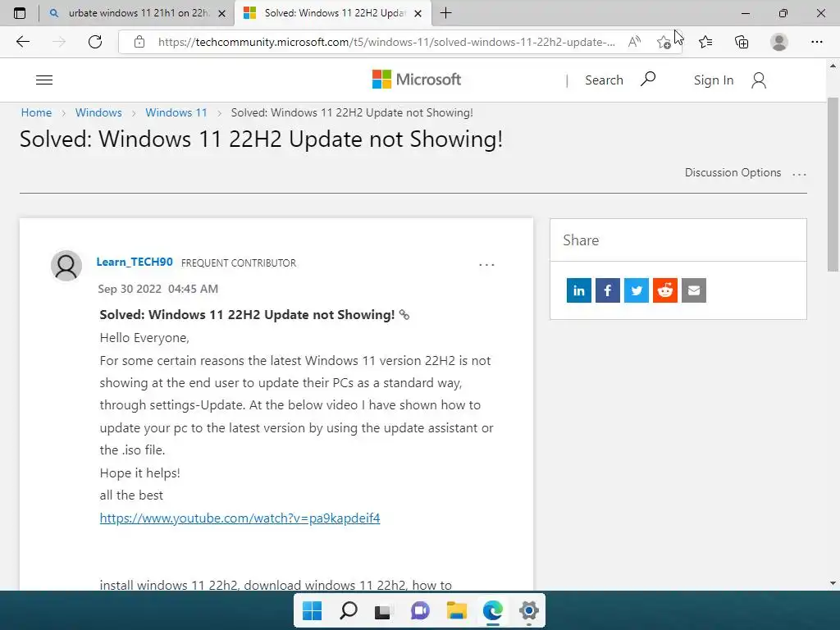Screen dimensions: 840x630
Task: Click the Sign In link
Action: click(714, 80)
